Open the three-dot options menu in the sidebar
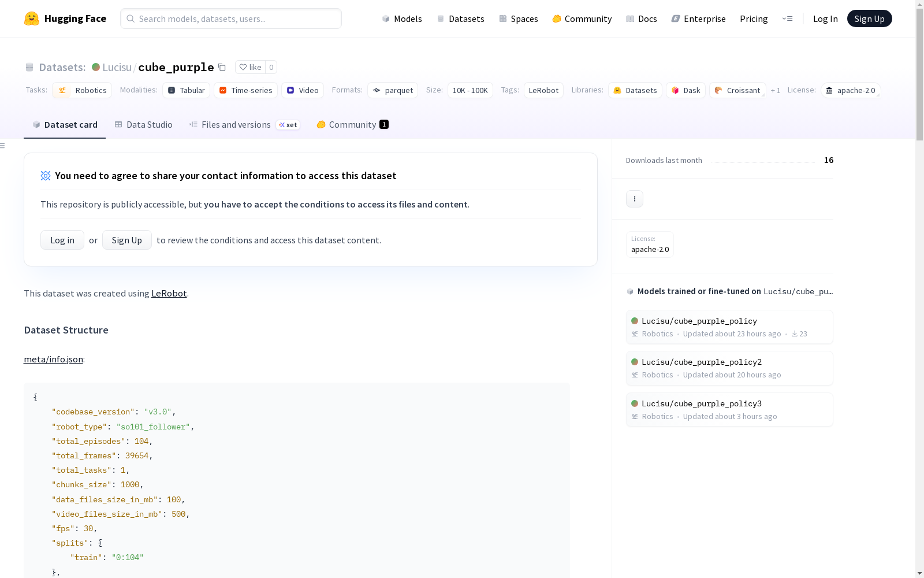This screenshot has width=924, height=578. (x=634, y=199)
